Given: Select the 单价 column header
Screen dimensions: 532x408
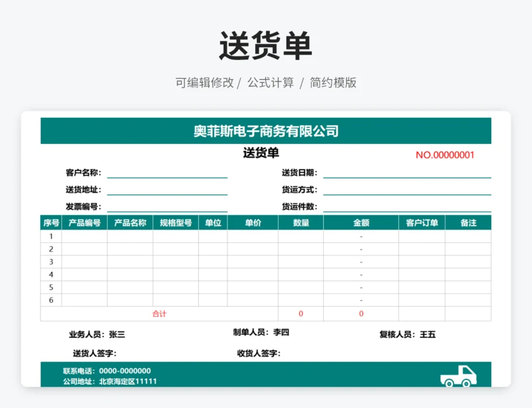Looking at the screenshot, I should [x=253, y=223].
